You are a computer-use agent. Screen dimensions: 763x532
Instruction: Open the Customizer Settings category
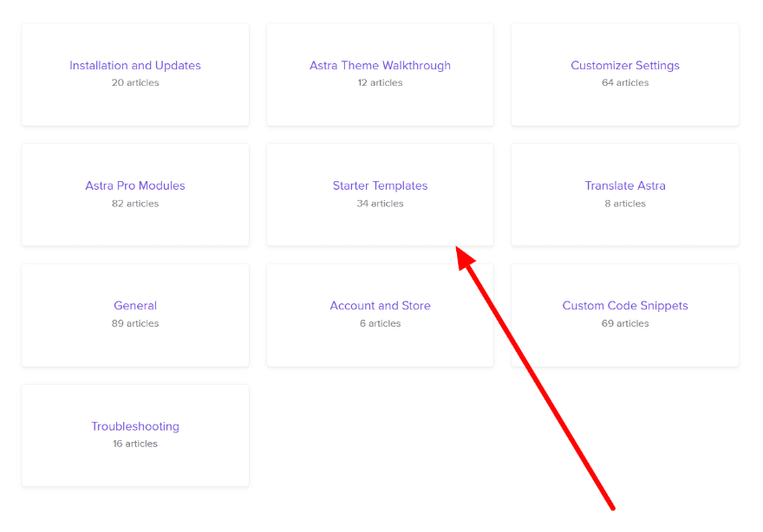pyautogui.click(x=625, y=65)
